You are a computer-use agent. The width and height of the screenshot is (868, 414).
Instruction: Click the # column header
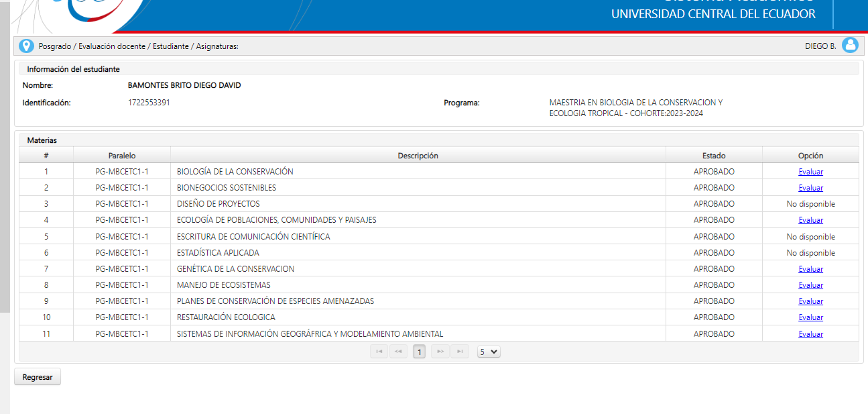pos(46,155)
